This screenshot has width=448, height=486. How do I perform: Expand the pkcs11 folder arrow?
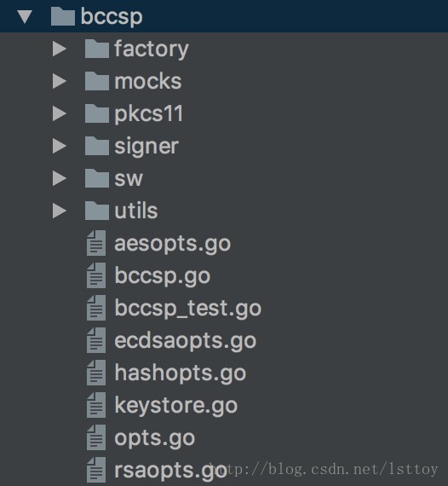click(x=59, y=113)
